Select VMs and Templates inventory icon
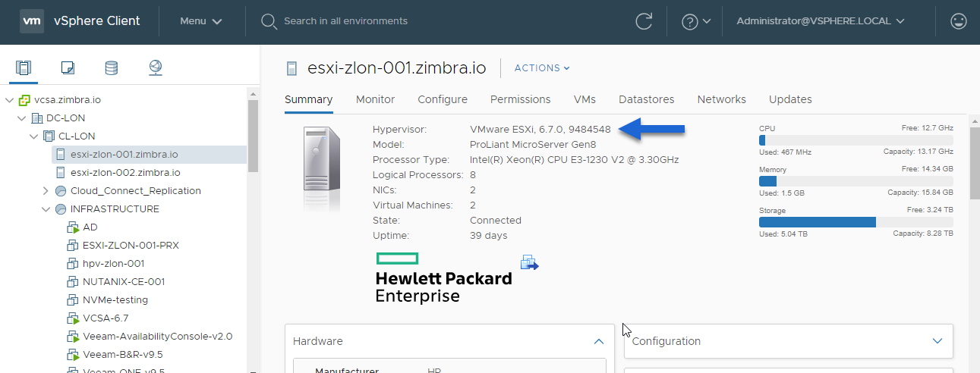The width and height of the screenshot is (980, 373). pyautogui.click(x=68, y=68)
